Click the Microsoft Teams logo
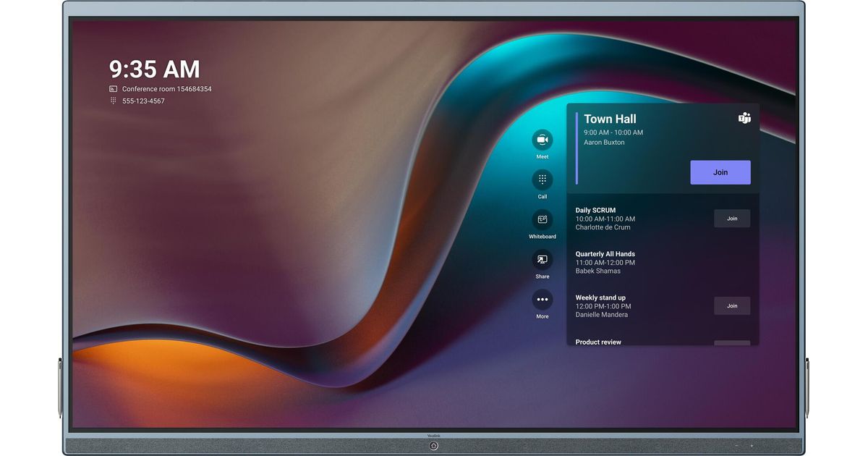868x456 pixels. tap(744, 118)
